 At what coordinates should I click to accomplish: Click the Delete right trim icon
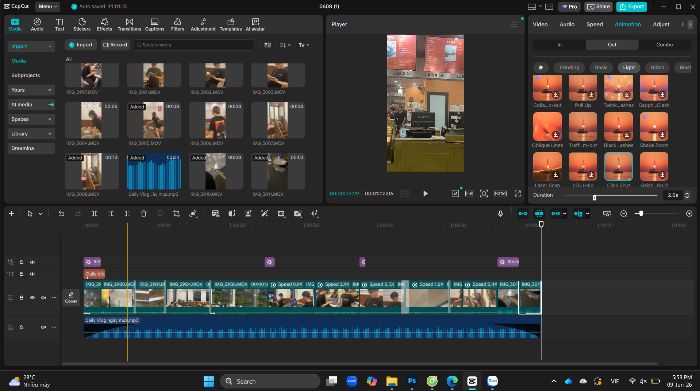click(127, 214)
